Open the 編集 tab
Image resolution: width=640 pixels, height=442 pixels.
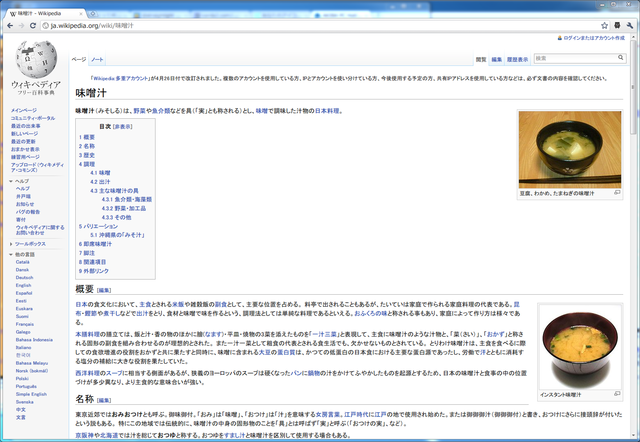497,60
